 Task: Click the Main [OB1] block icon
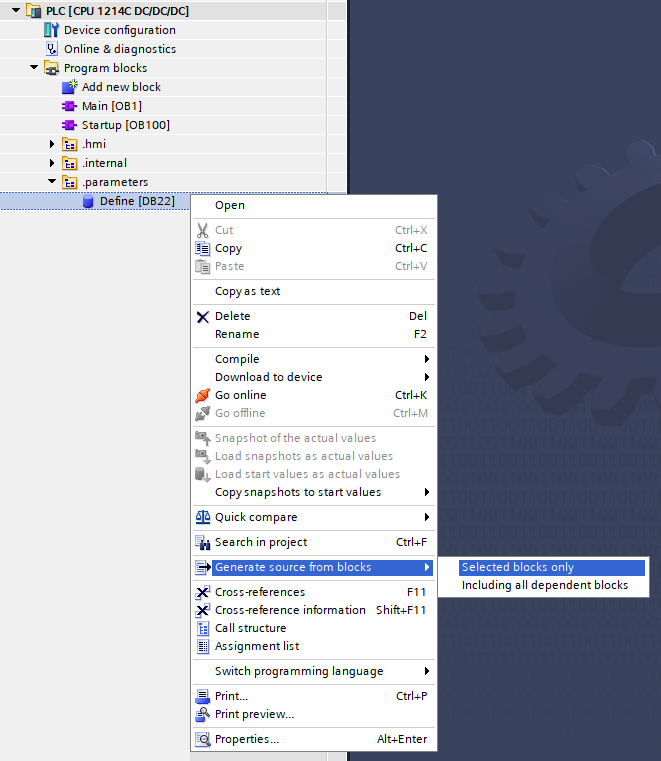pyautogui.click(x=69, y=106)
